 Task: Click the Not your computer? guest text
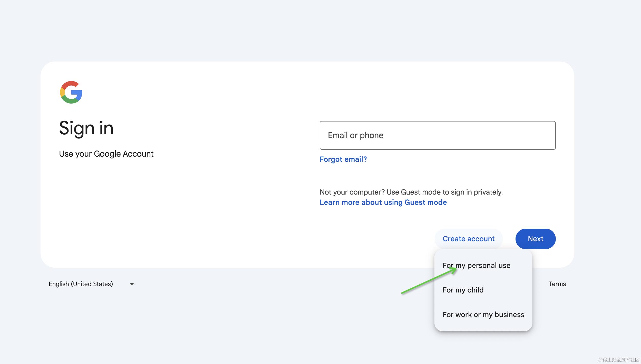tap(411, 192)
